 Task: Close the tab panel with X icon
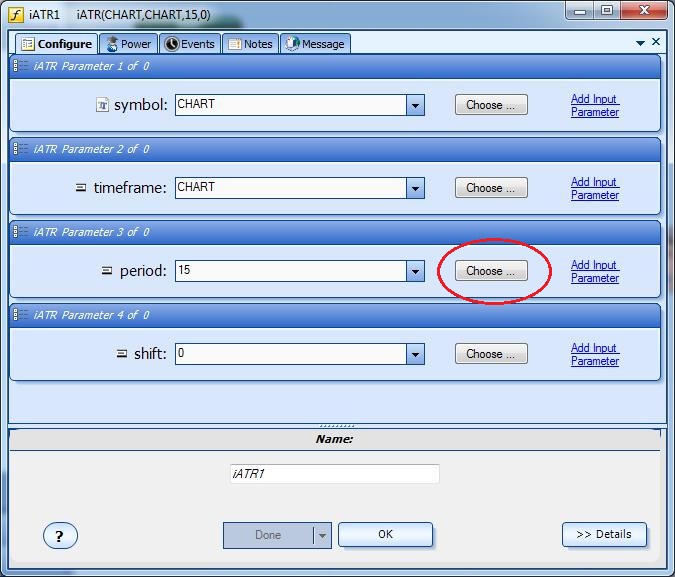(x=656, y=43)
